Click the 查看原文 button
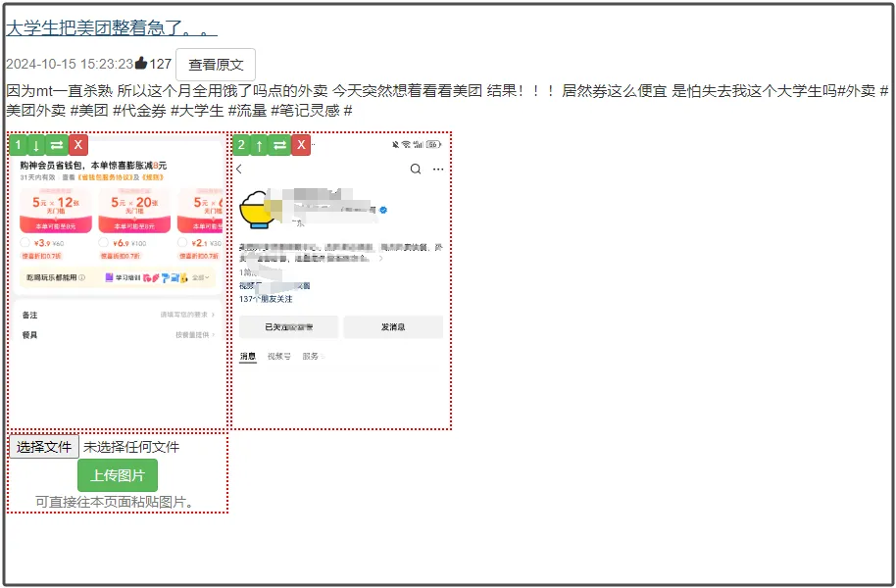This screenshot has height=588, width=896. pyautogui.click(x=216, y=65)
